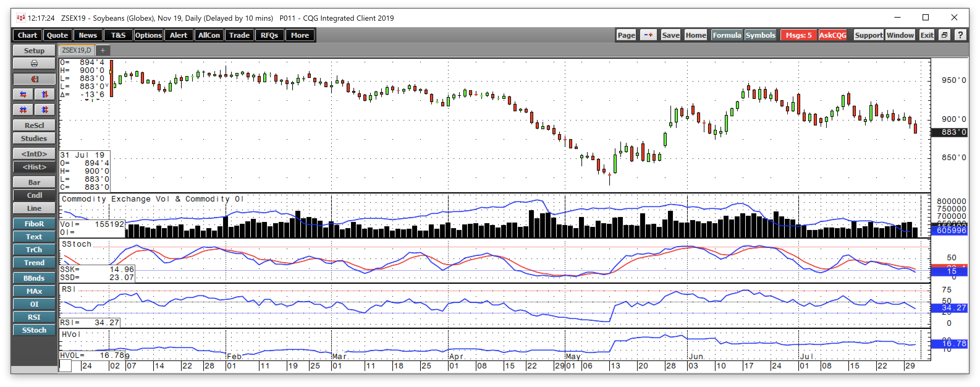The height and width of the screenshot is (387, 980).
Task: Click the Home button
Action: pyautogui.click(x=696, y=35)
